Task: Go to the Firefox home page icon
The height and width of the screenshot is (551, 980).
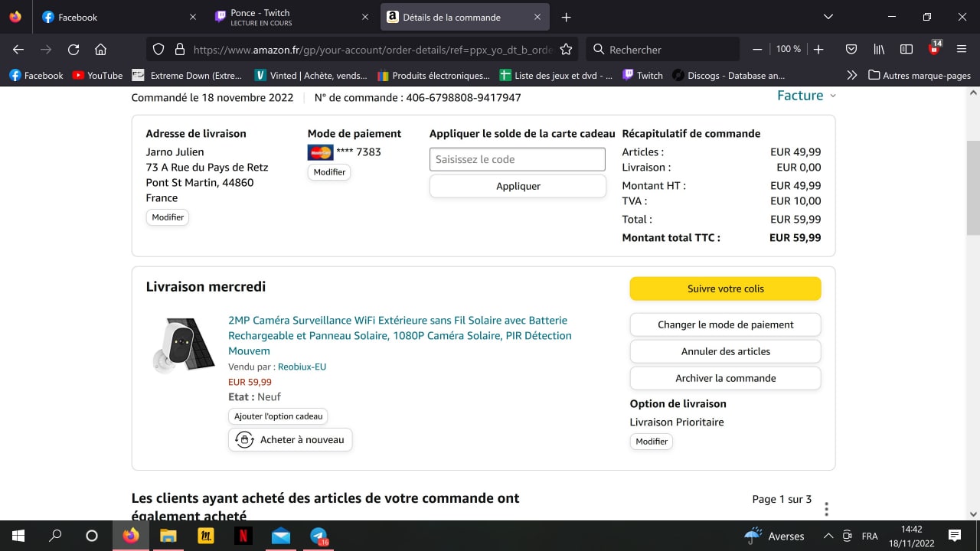Action: coord(100,49)
